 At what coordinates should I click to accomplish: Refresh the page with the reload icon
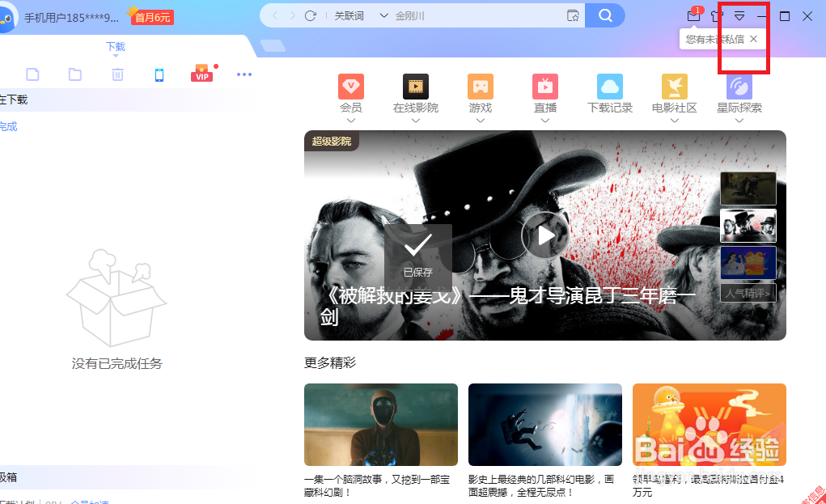point(311,16)
